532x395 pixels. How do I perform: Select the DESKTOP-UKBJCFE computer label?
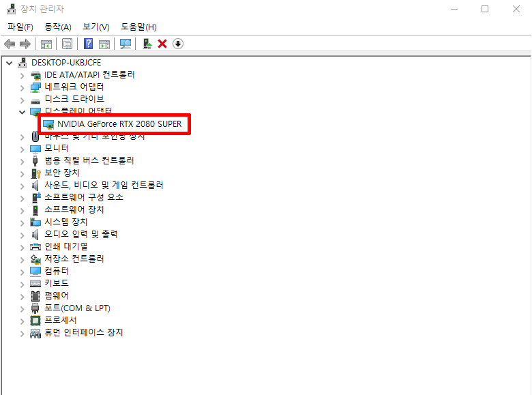(x=66, y=63)
